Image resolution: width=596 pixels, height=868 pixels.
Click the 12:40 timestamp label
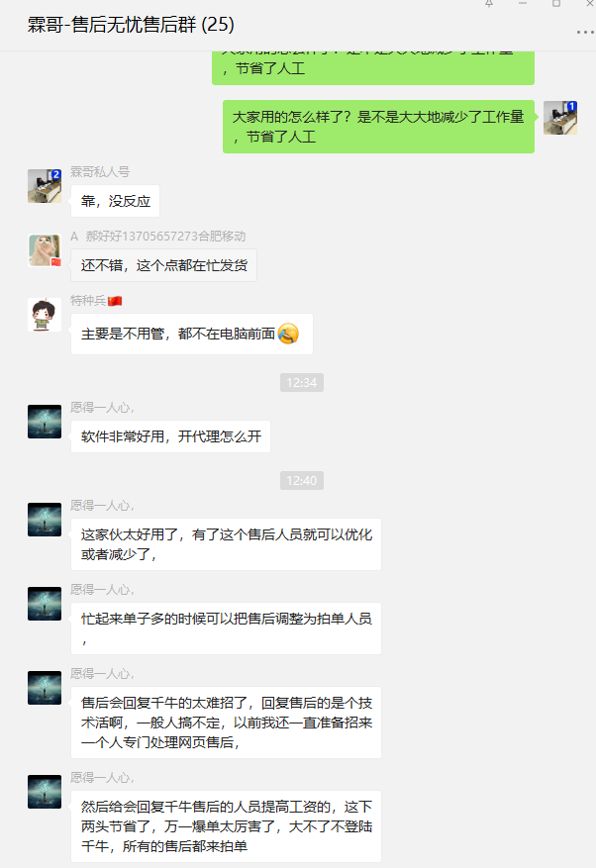(302, 480)
